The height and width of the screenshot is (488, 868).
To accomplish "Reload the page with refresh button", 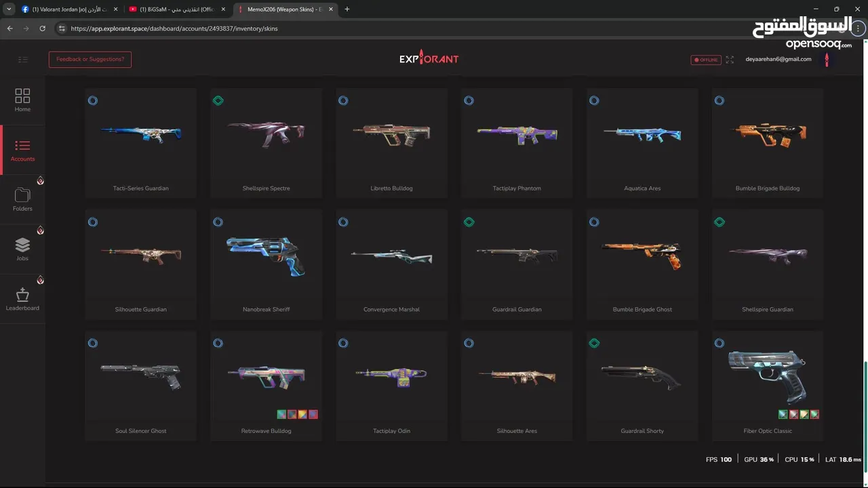I will click(43, 28).
